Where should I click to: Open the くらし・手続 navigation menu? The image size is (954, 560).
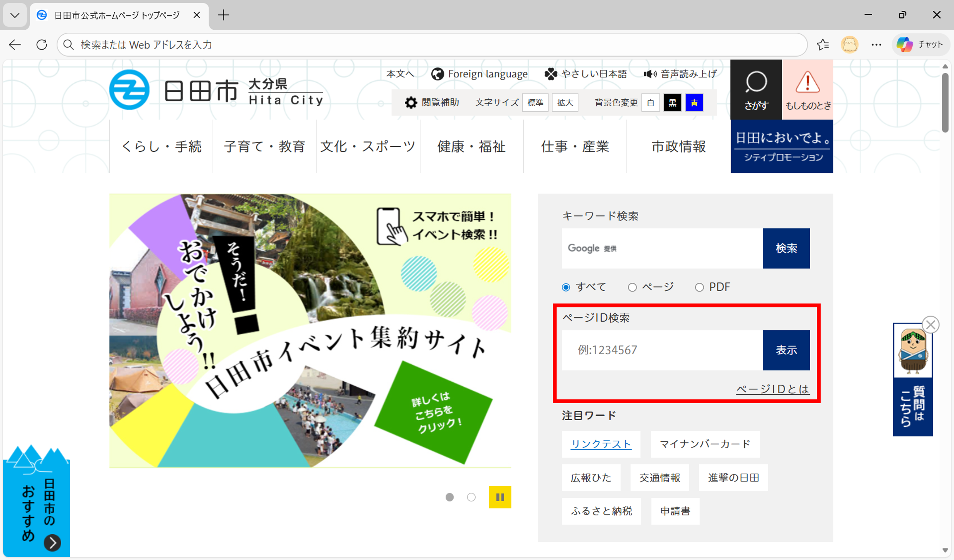point(162,146)
